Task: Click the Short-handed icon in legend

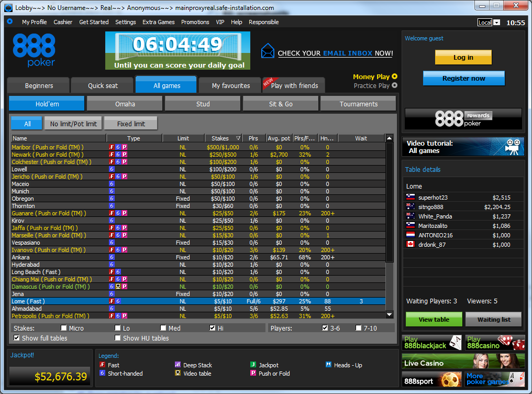Action: pos(103,373)
